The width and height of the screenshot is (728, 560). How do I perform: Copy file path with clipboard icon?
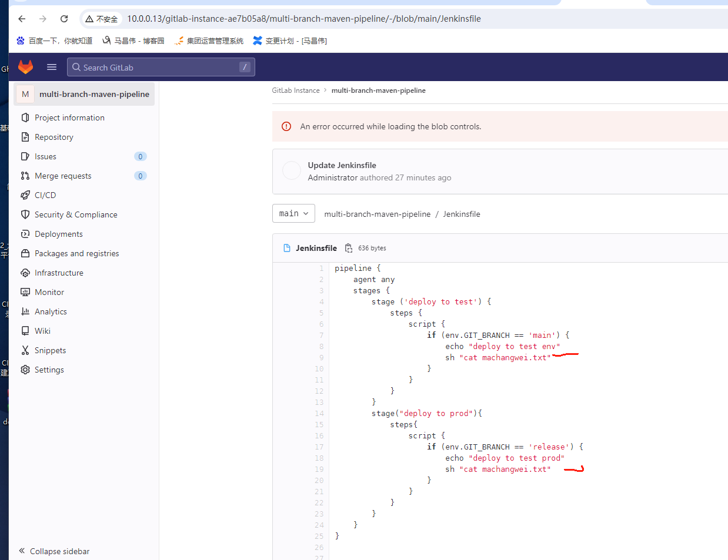tap(348, 248)
